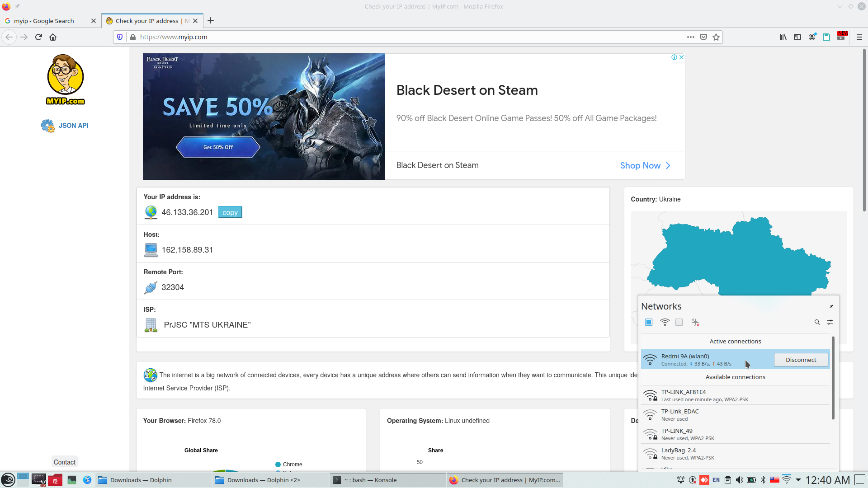The image size is (868, 488).
Task: Disconnect from Redmi 9A network
Action: point(801,360)
